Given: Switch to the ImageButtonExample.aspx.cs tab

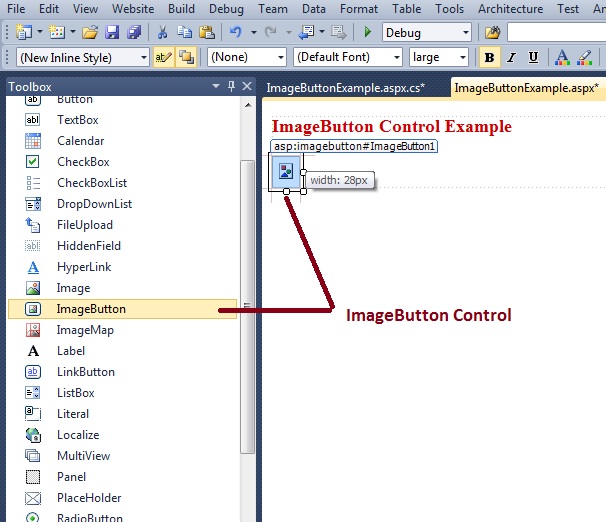Looking at the screenshot, I should coord(345,88).
